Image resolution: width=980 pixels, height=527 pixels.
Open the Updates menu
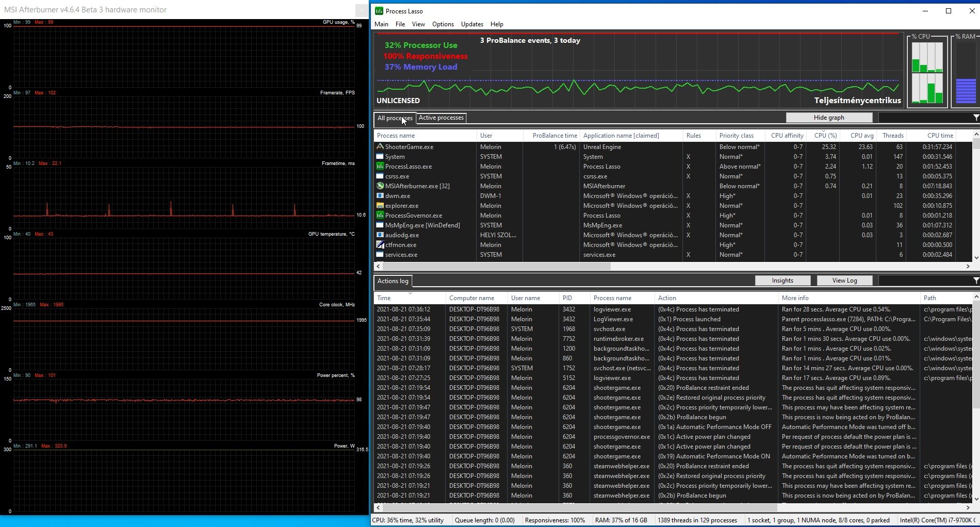pos(471,24)
